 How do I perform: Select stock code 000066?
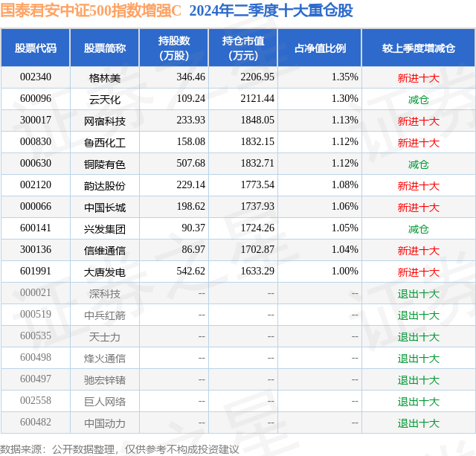click(36, 207)
